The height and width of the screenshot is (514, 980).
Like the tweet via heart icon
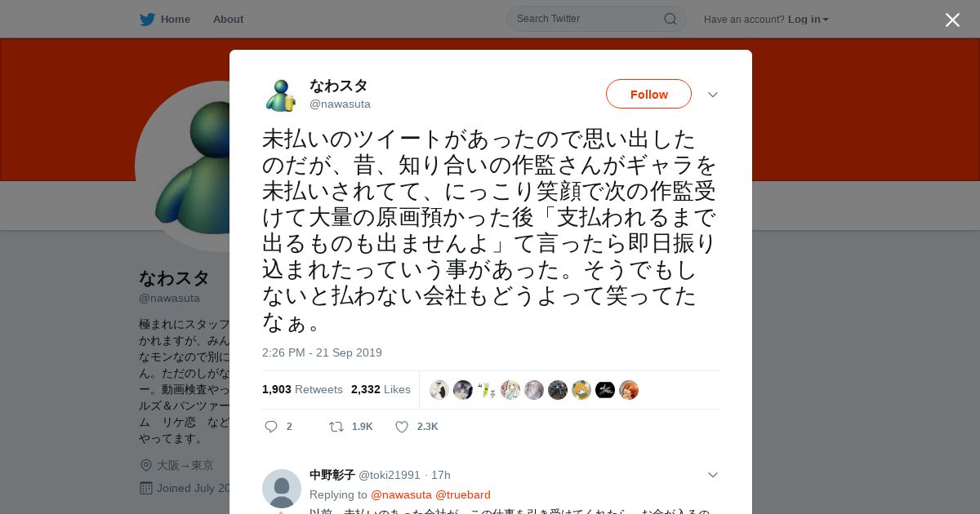402,427
